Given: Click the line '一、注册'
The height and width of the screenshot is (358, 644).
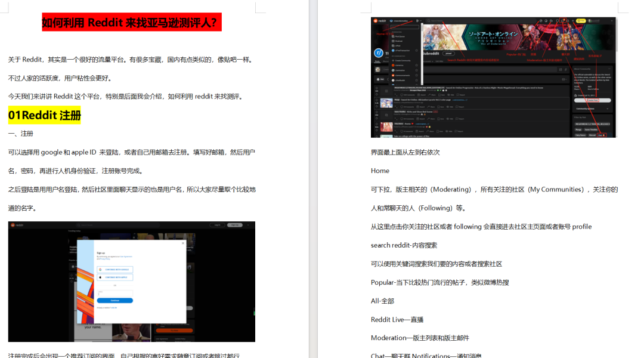Looking at the screenshot, I should coord(20,134).
